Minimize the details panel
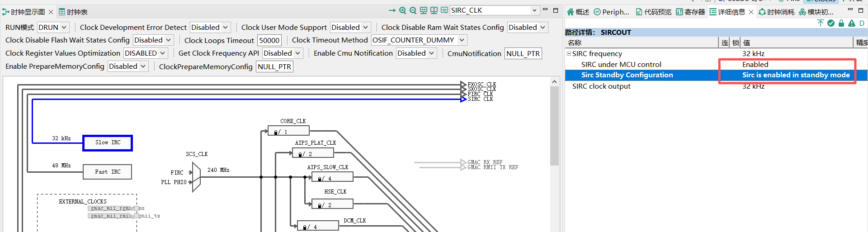This screenshot has width=868, height=232. 850,9
